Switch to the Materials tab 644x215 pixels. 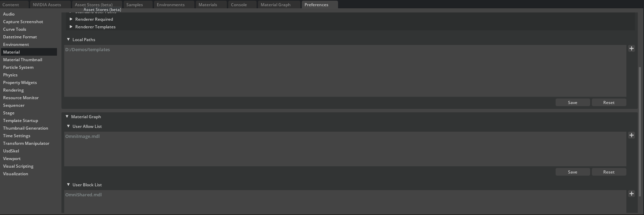pyautogui.click(x=211, y=4)
